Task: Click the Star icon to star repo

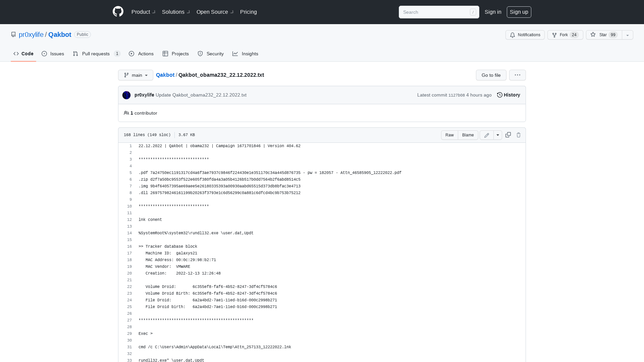Action: [x=593, y=35]
